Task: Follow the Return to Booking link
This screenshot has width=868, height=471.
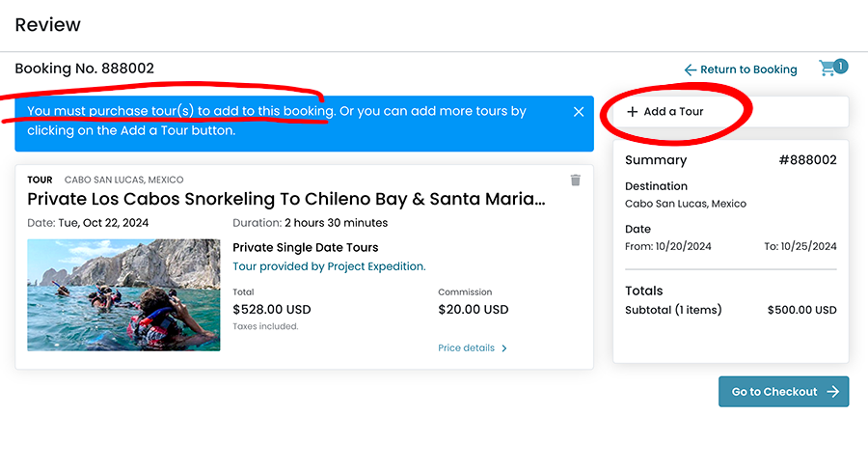Action: coord(748,70)
